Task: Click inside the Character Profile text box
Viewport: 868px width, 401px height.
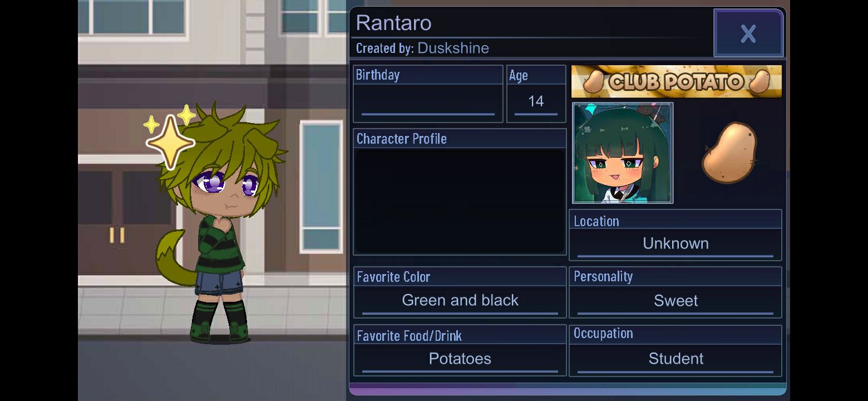Action: pyautogui.click(x=460, y=201)
